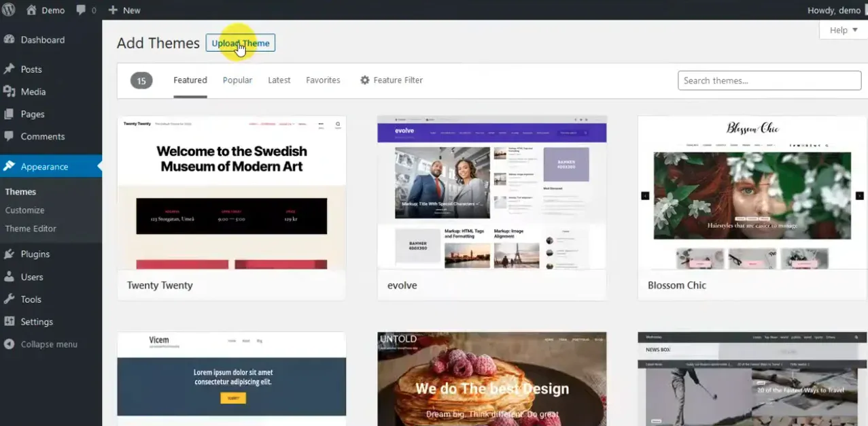Open the Tools wrench icon
The height and width of the screenshot is (426, 868).
tap(10, 299)
